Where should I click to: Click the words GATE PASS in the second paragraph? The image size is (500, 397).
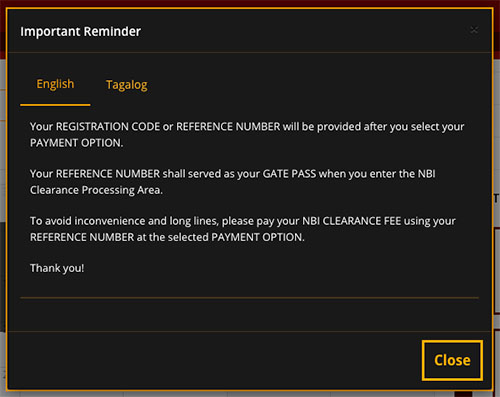coord(289,174)
